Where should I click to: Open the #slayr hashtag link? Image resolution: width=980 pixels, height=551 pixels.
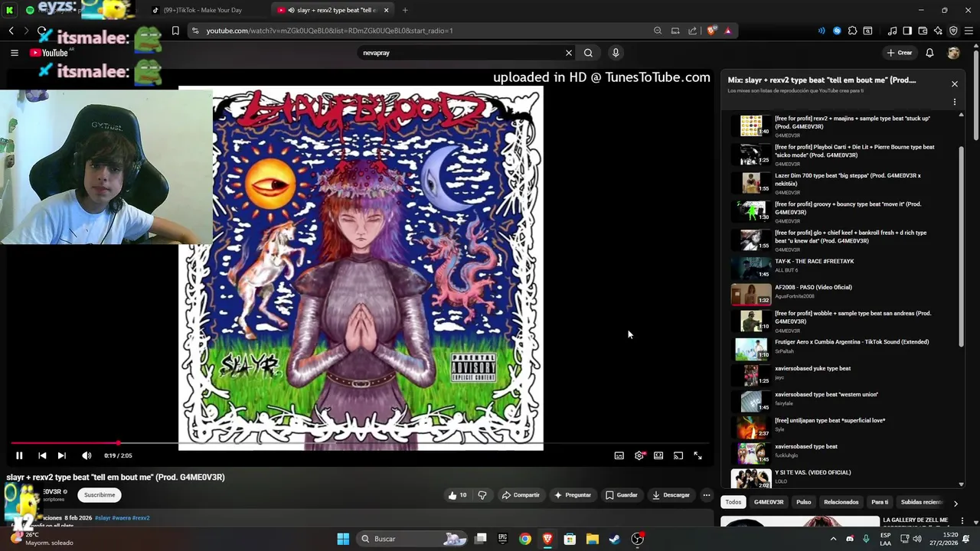click(x=103, y=518)
